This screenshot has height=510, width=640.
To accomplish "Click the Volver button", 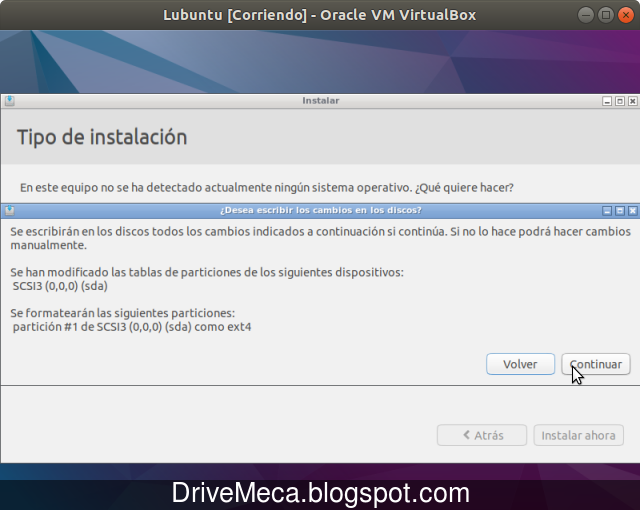I will (520, 364).
